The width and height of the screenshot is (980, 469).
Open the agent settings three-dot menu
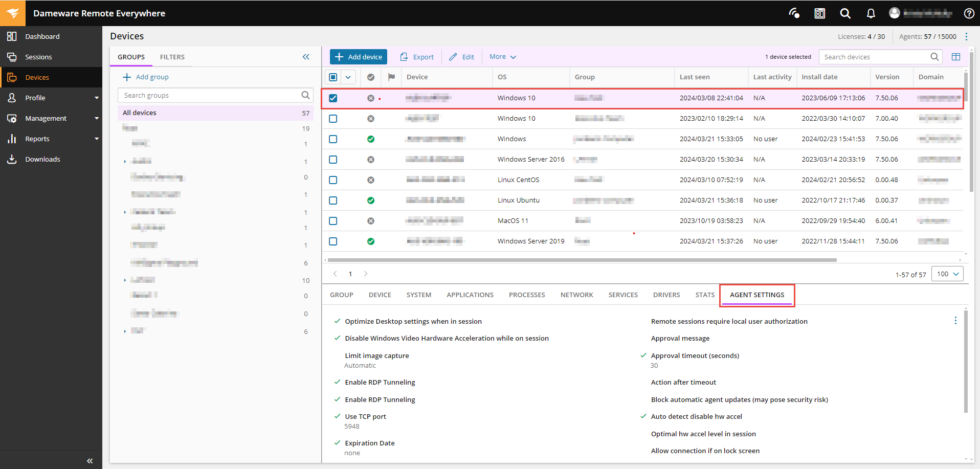955,321
